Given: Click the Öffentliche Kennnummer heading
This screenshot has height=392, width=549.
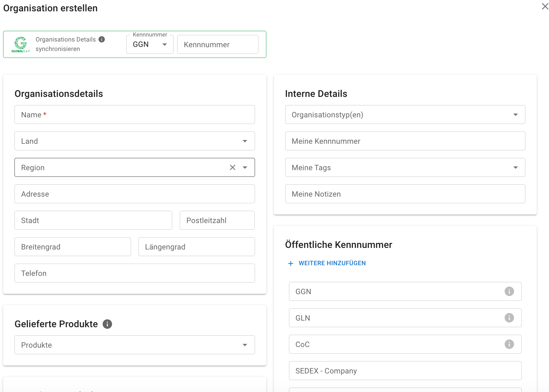Looking at the screenshot, I should pyautogui.click(x=339, y=245).
